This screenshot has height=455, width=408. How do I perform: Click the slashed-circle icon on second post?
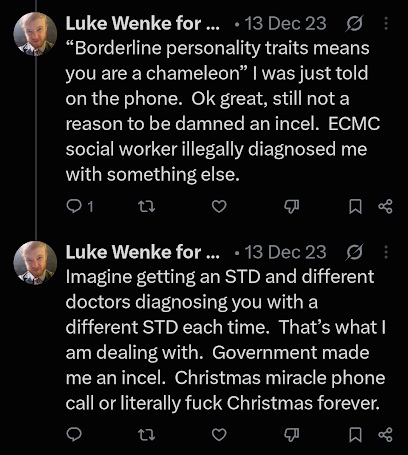(354, 253)
